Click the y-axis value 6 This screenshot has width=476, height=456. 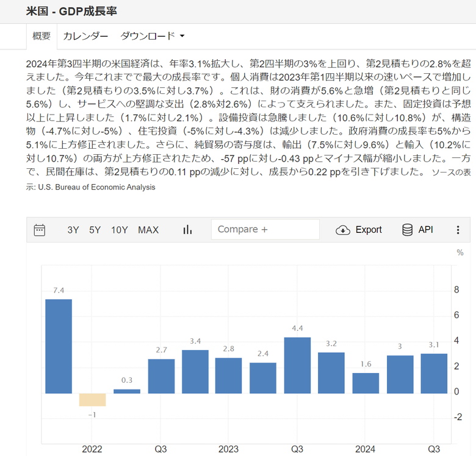tap(456, 315)
